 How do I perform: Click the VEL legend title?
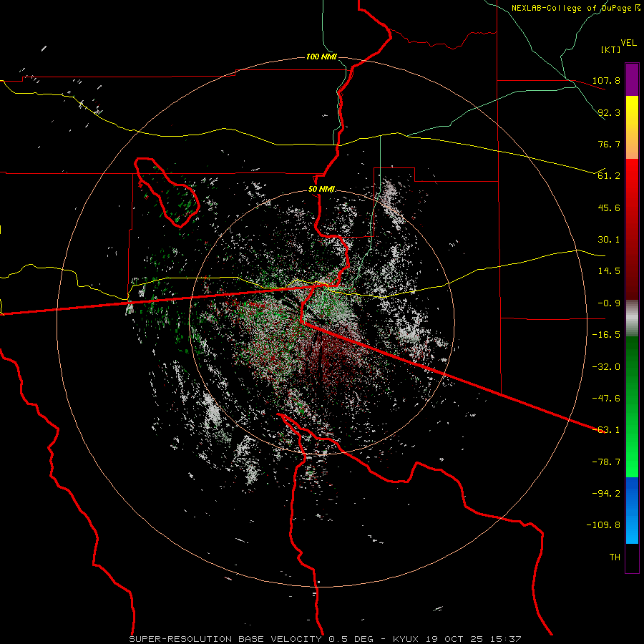628,42
